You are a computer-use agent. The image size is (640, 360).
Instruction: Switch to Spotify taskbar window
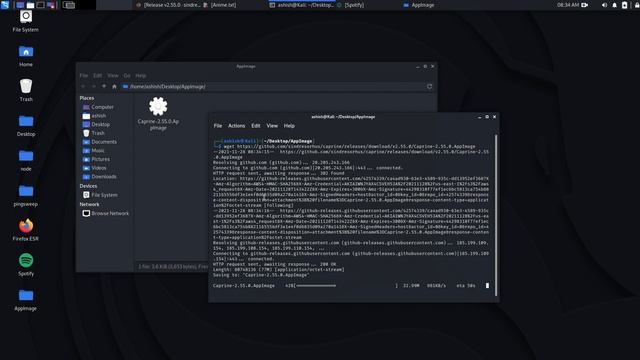351,5
